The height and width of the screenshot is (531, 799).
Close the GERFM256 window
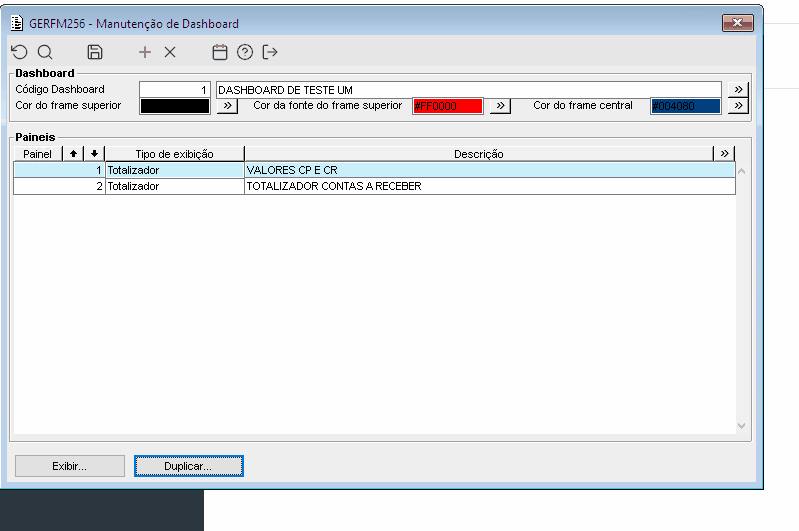click(x=737, y=23)
